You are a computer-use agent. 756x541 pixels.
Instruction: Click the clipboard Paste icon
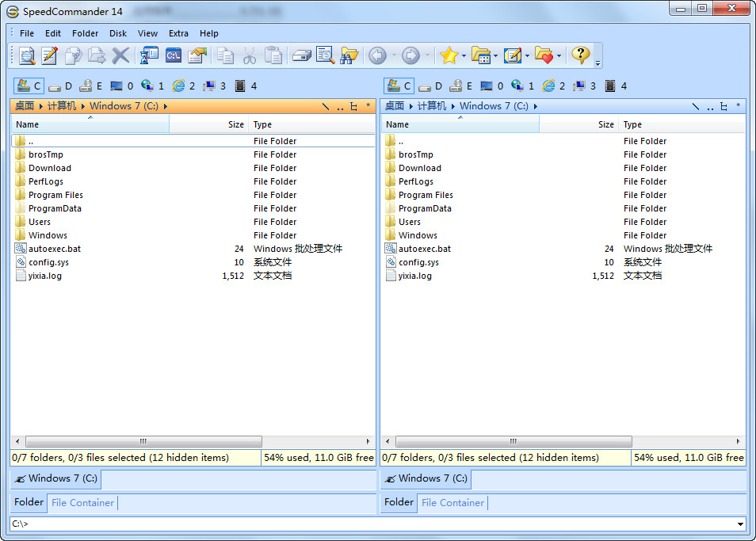point(273,55)
